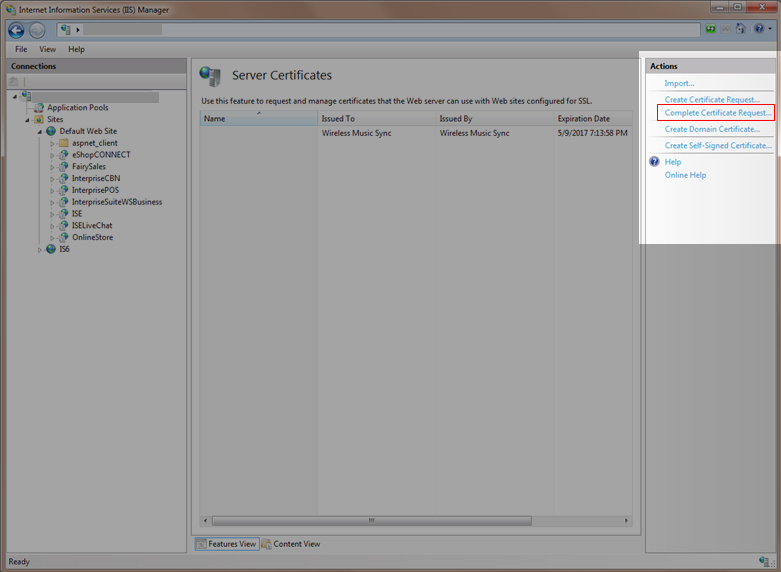Click the IS6 site globe icon
781x572 pixels.
tap(51, 249)
